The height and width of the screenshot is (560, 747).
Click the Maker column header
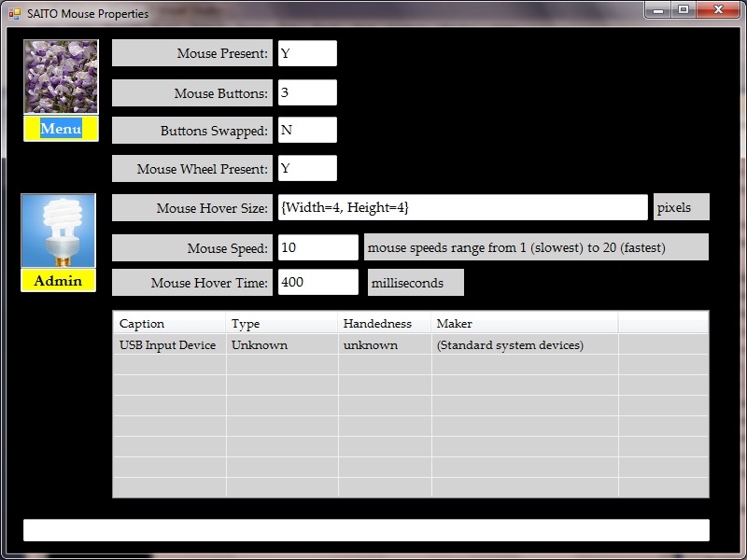coord(524,323)
